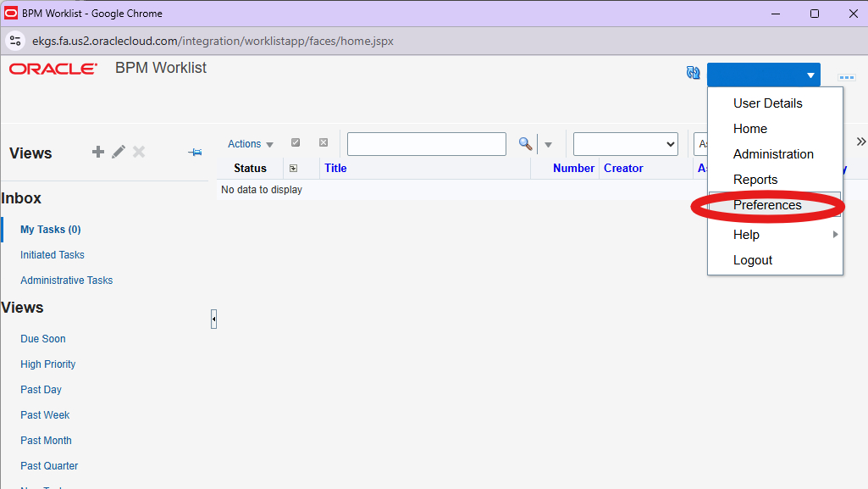Create a new view with the plus icon
This screenshot has height=489, width=868.
coord(97,152)
